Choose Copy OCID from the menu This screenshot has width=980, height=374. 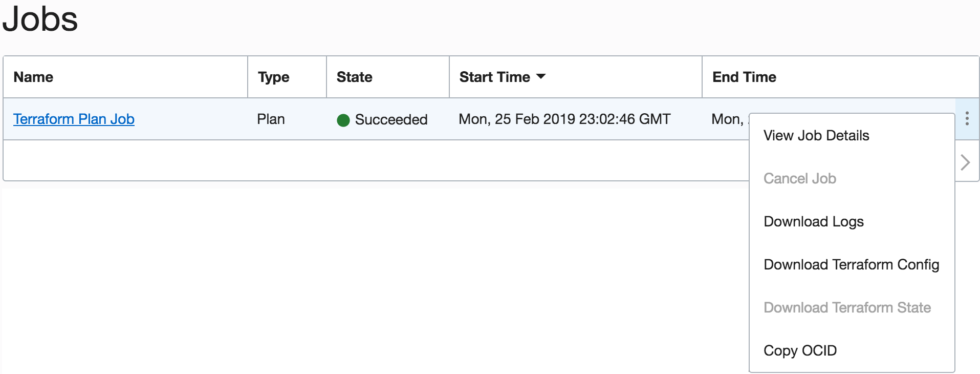[800, 351]
